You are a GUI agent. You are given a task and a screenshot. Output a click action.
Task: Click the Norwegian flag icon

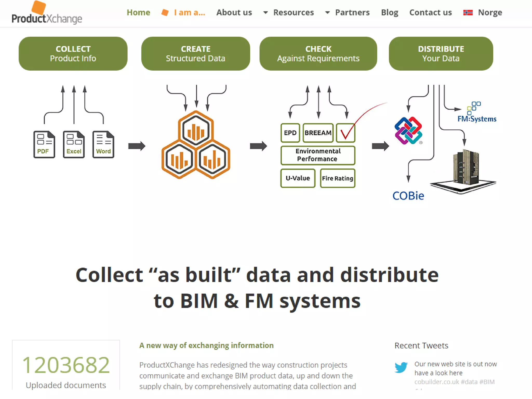pyautogui.click(x=468, y=12)
